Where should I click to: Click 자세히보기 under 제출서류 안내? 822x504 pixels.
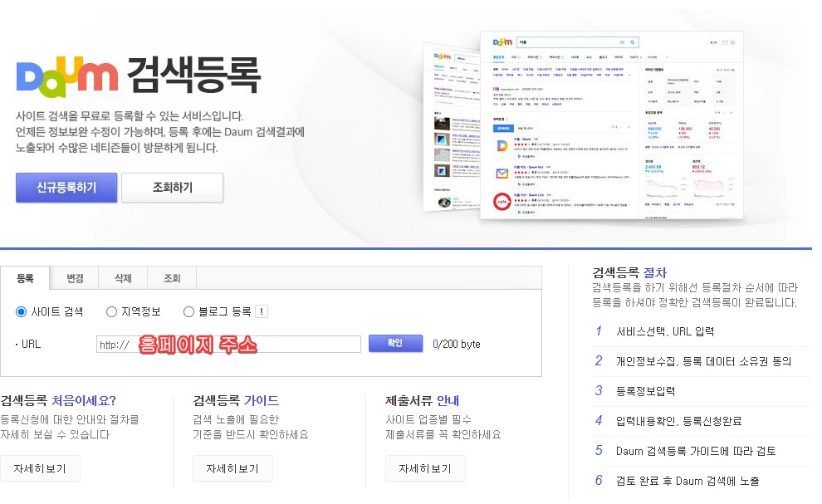pos(425,468)
